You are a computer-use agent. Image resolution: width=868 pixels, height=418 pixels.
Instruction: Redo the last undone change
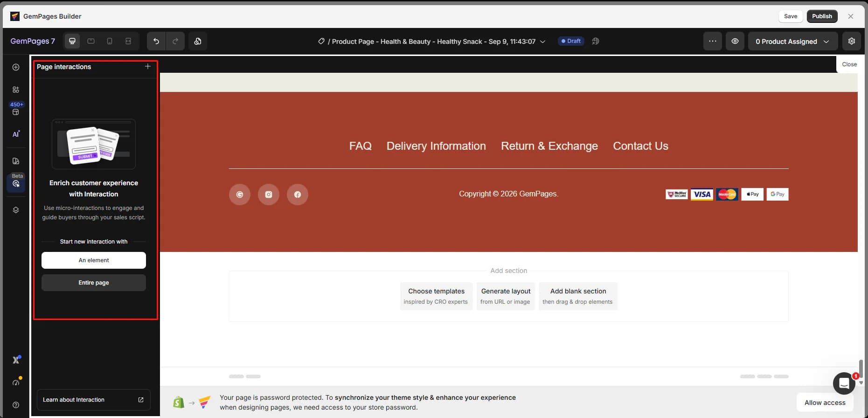pyautogui.click(x=175, y=41)
